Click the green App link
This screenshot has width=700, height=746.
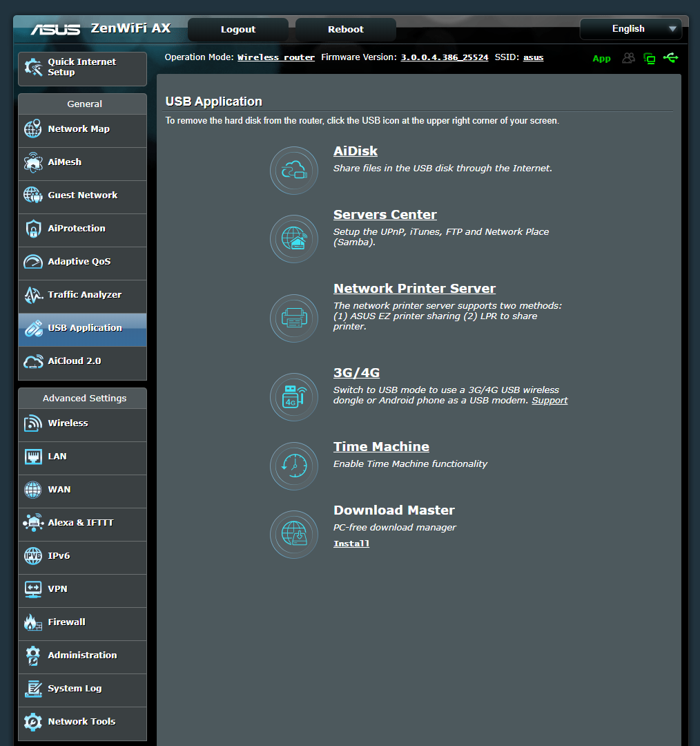point(601,59)
